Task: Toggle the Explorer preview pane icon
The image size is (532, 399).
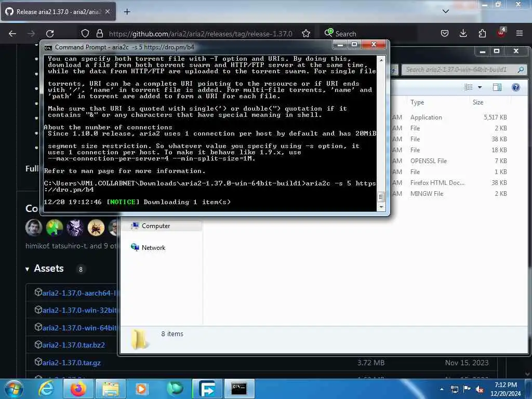Action: (497, 87)
